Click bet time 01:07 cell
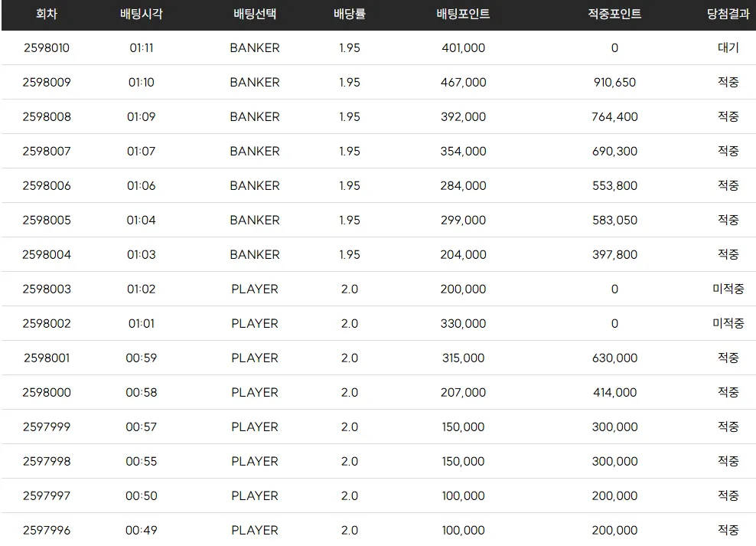The image size is (756, 546). click(141, 151)
